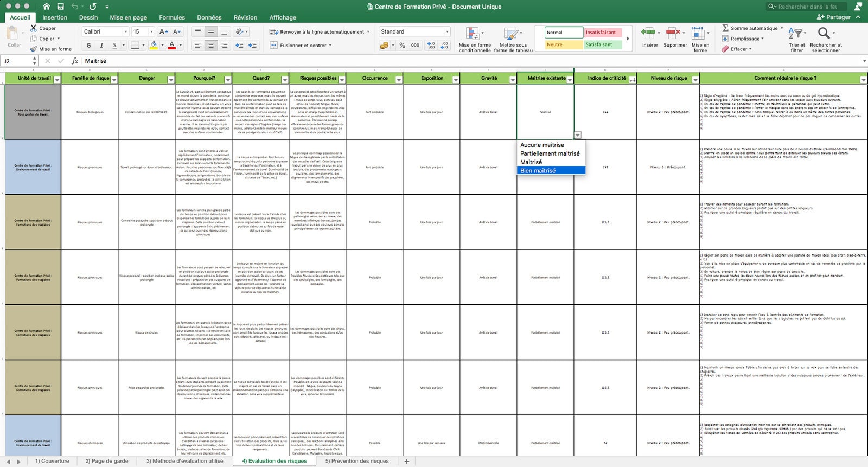This screenshot has height=467, width=868.
Task: Expand the Gravité column filter arrow
Action: [512, 80]
